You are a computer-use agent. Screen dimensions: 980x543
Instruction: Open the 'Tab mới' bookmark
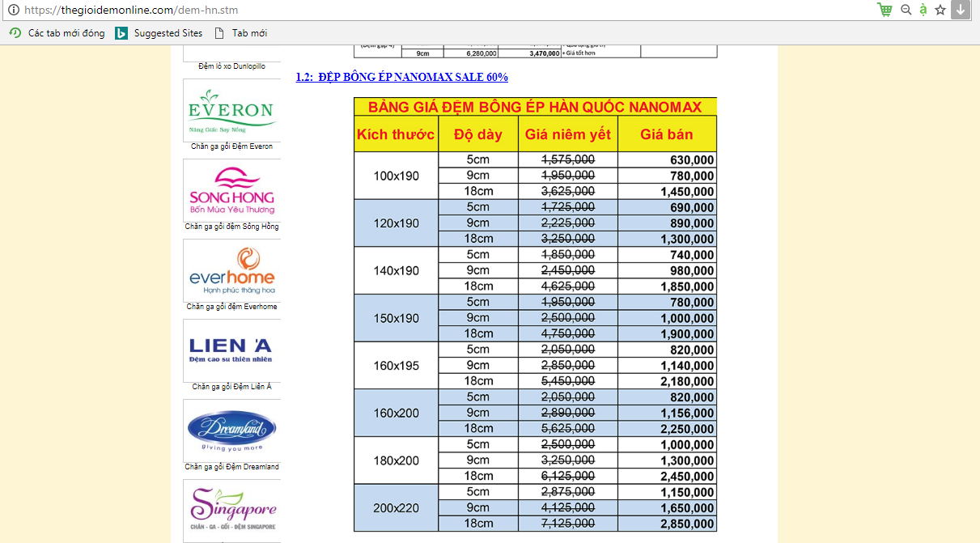[240, 33]
